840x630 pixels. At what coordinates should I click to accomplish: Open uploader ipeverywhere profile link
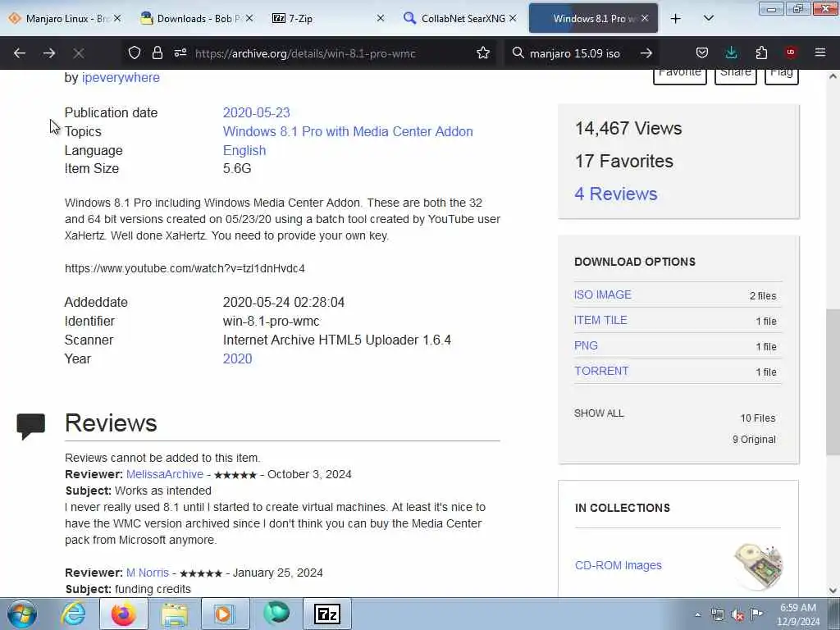(x=121, y=78)
